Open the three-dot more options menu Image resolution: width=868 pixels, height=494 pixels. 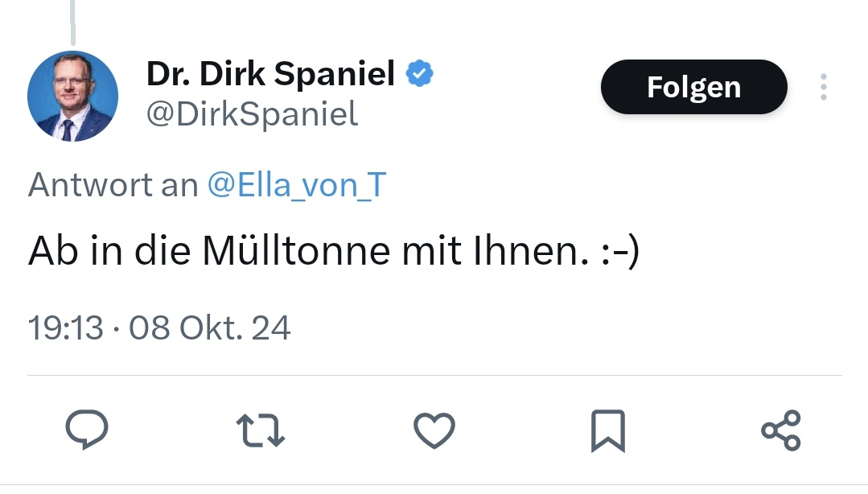824,87
